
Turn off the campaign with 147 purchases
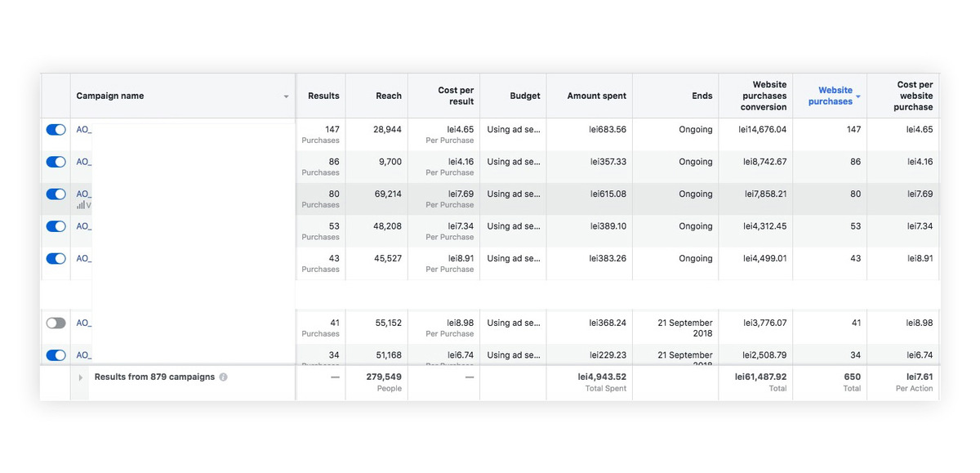(56, 130)
